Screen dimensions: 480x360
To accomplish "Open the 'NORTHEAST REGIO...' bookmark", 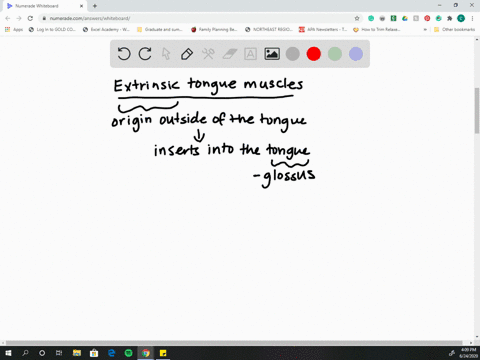I will point(269,29).
